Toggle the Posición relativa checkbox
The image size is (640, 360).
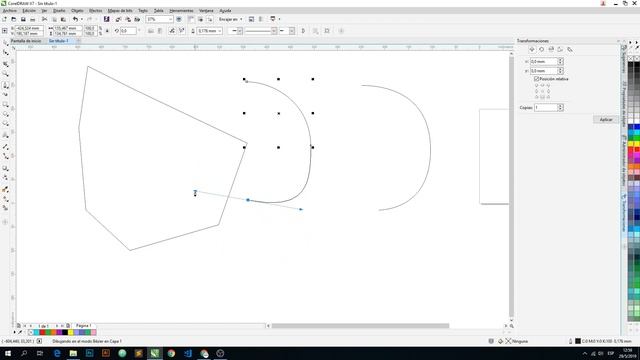[537, 79]
